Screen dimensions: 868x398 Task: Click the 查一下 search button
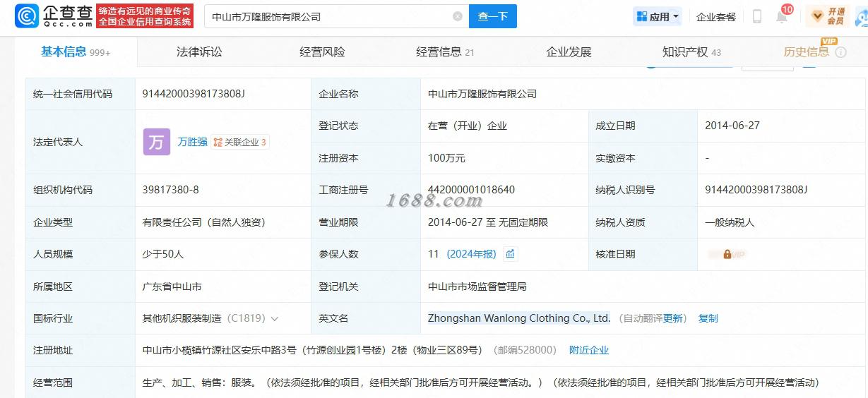(493, 16)
